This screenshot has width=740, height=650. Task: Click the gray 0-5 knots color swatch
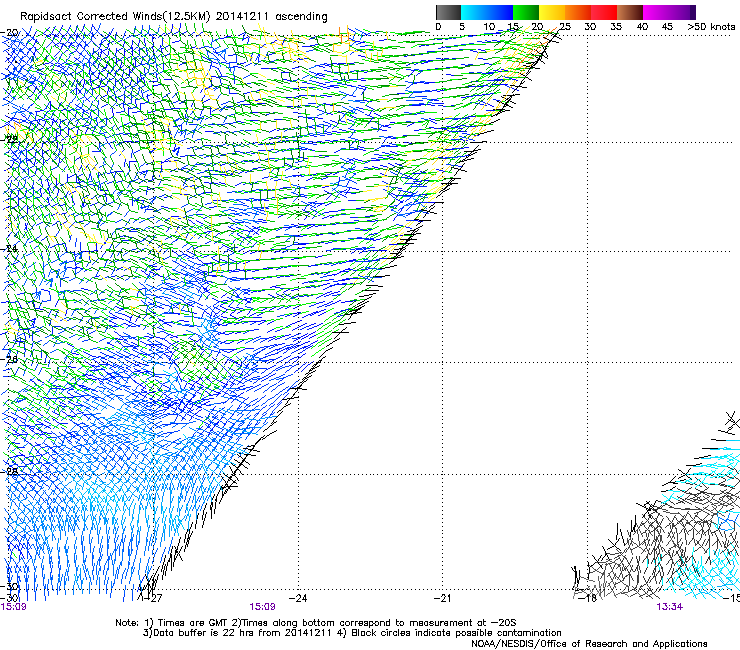click(448, 12)
